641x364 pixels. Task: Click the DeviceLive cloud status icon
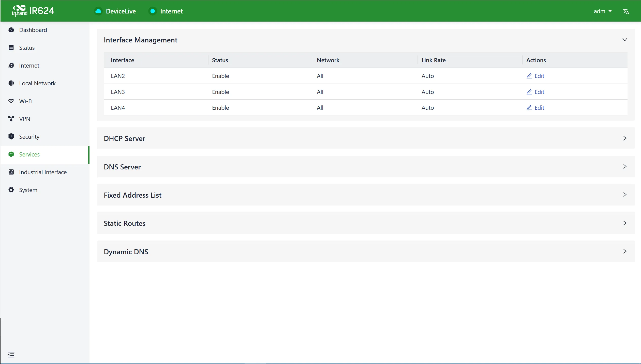click(98, 11)
